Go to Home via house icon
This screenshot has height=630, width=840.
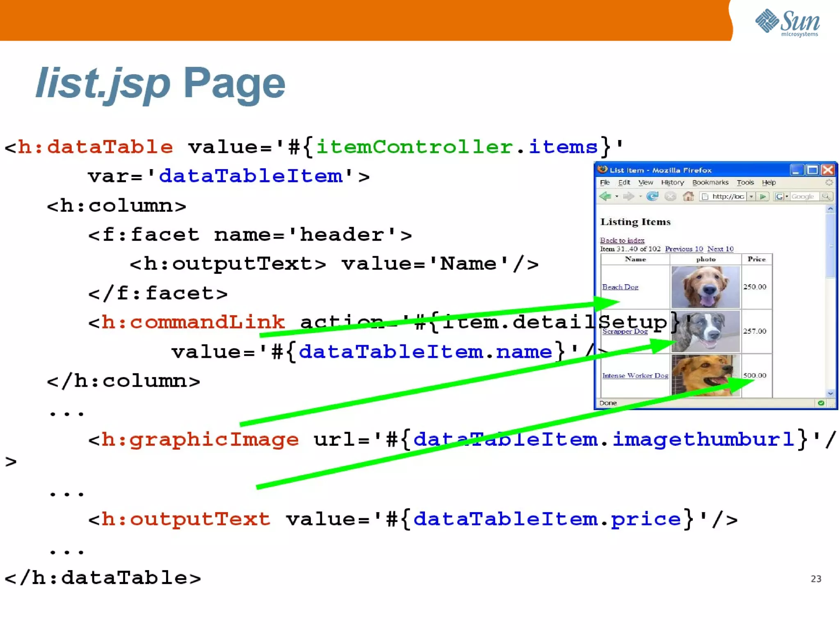coord(688,197)
